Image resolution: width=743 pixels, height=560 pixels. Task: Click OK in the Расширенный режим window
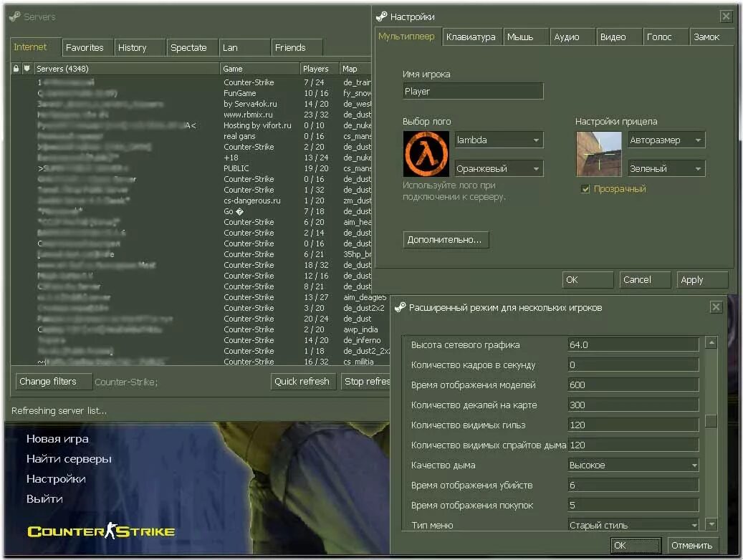click(636, 545)
